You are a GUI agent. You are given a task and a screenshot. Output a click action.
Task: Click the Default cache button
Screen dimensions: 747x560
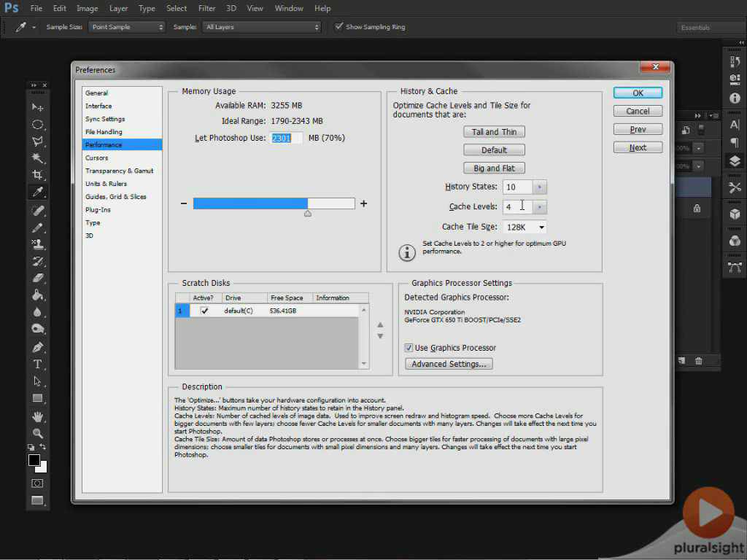coord(494,150)
